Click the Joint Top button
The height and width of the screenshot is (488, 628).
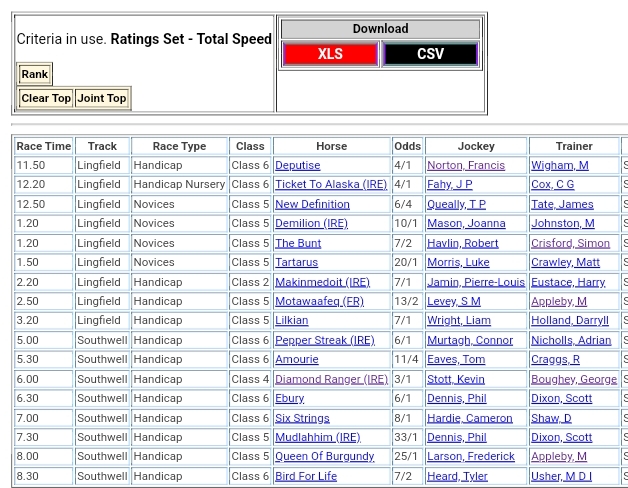coord(102,98)
